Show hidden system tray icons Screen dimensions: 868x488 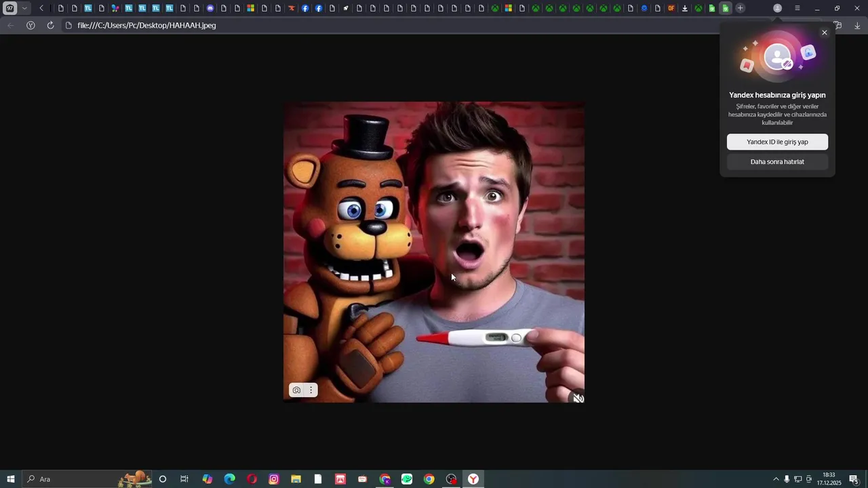(776, 479)
